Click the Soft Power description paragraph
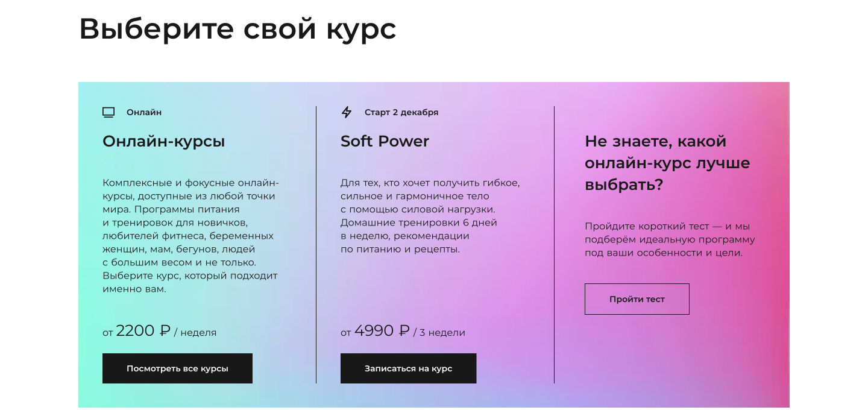This screenshot has height=410, width=868. [x=430, y=216]
